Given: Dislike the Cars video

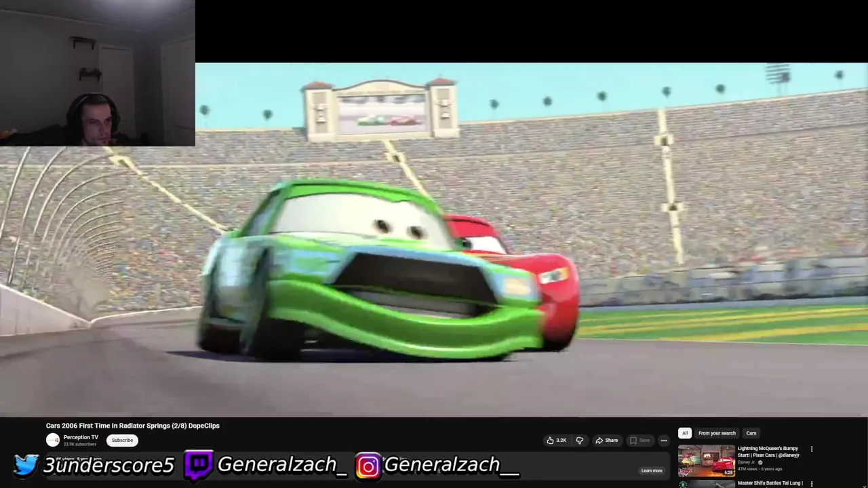Looking at the screenshot, I should (x=579, y=441).
